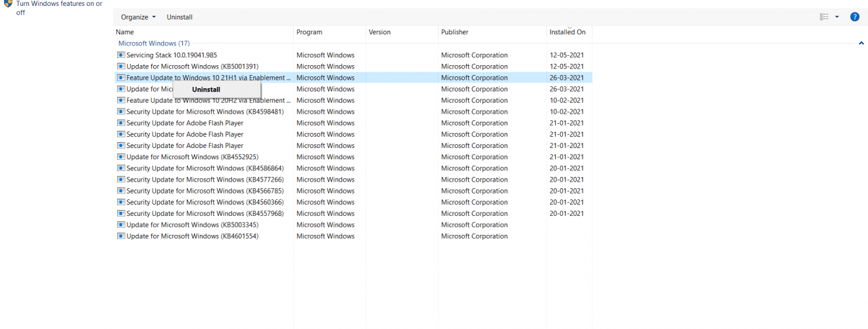The height and width of the screenshot is (329, 868).
Task: Select Security Update for Microsoft Windows (KB4566785)
Action: click(x=205, y=191)
